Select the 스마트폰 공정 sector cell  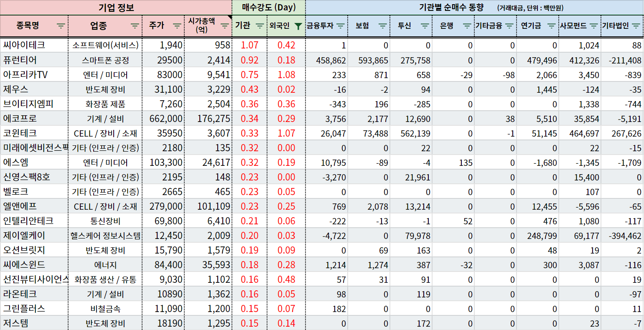pos(105,60)
